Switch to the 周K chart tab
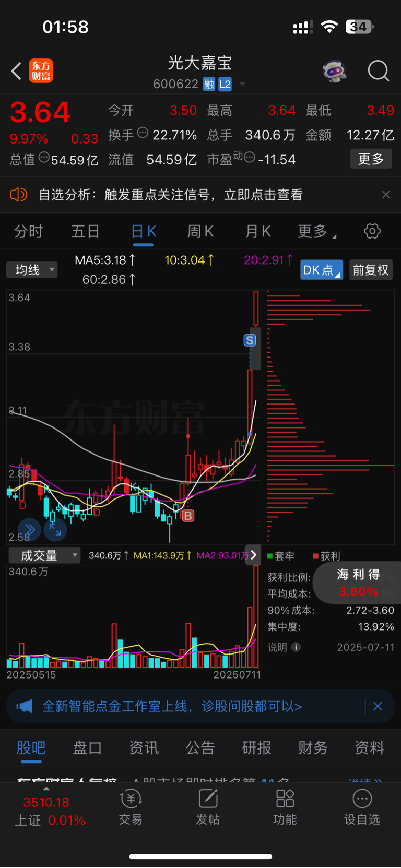 coord(200,231)
